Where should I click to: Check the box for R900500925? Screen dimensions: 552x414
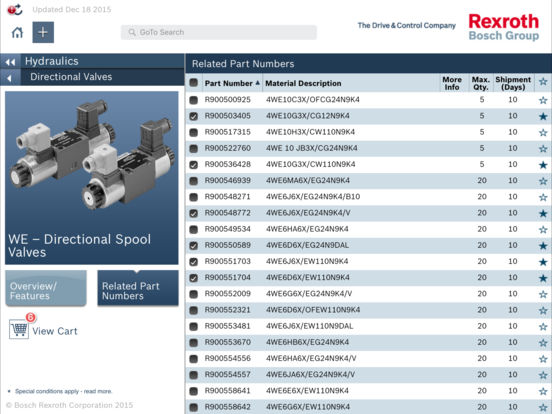click(x=194, y=100)
